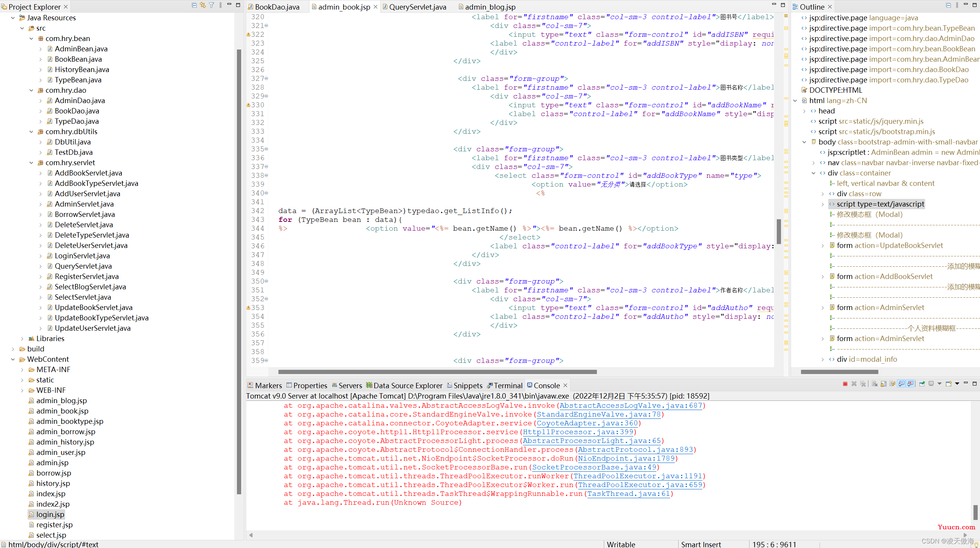Screen dimensions: 980x548
Task: Open the new console dropdown arrow
Action: click(957, 384)
